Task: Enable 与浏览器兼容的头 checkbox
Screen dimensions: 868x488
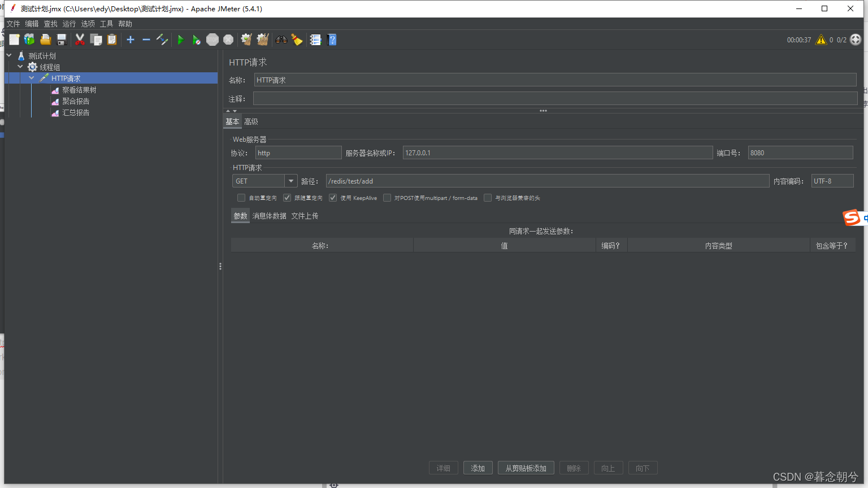Action: pos(488,198)
